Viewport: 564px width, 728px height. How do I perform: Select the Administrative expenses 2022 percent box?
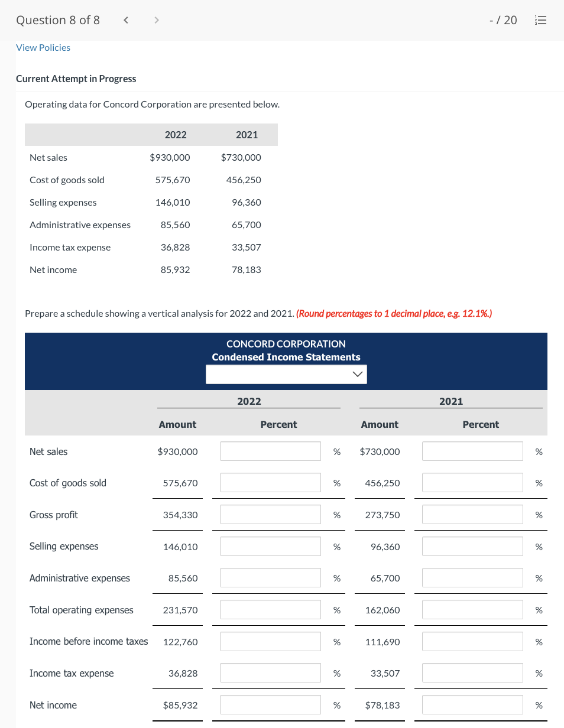270,577
